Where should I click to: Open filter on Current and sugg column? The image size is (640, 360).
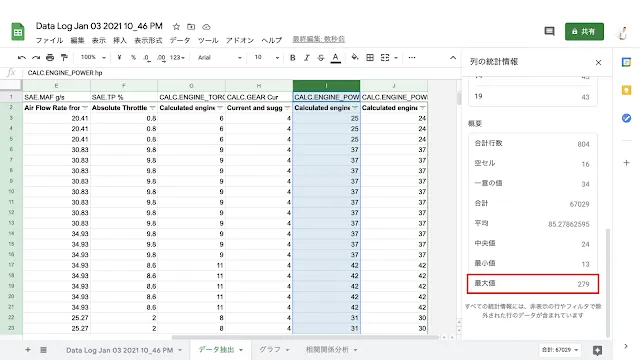(287, 108)
